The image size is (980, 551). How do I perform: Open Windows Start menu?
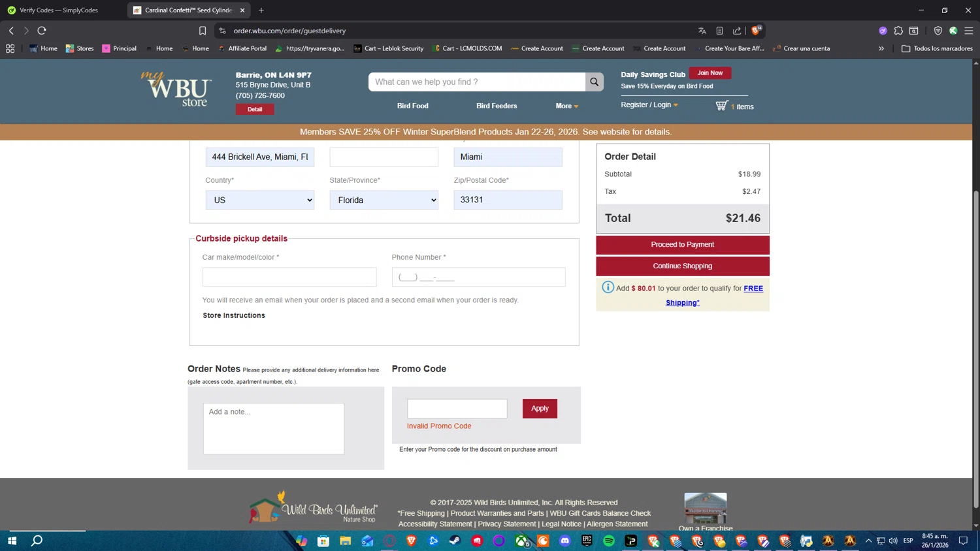coord(11,541)
